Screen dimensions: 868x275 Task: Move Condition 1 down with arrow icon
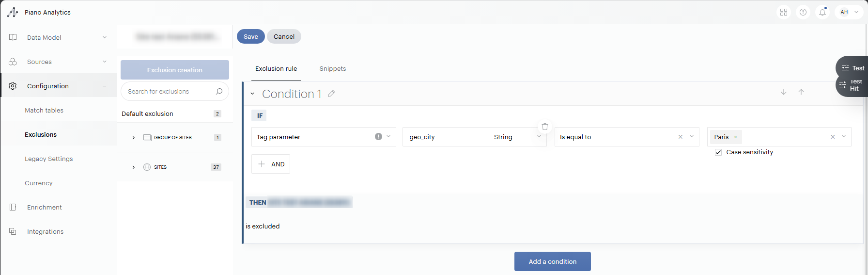[784, 92]
